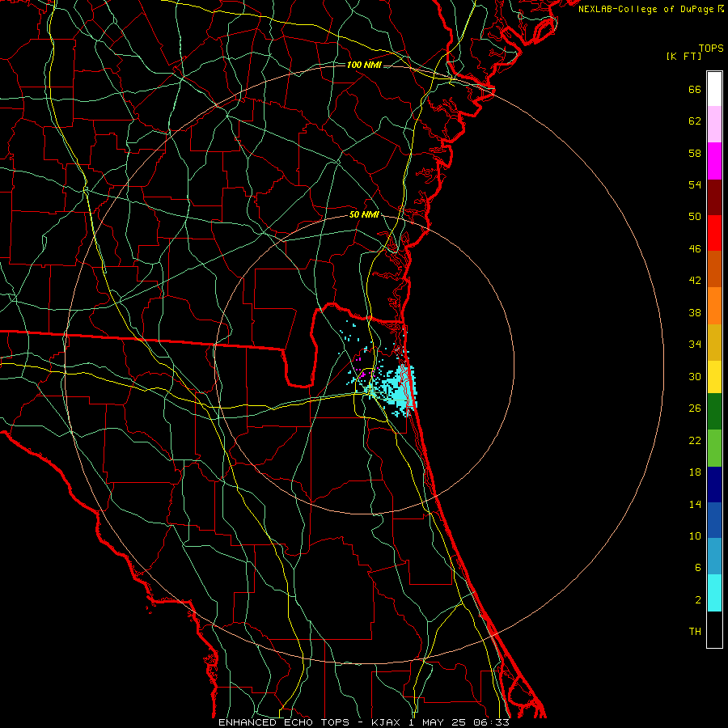Click the '1 MAY 25' date text
This screenshot has width=728, height=728.
click(x=438, y=722)
